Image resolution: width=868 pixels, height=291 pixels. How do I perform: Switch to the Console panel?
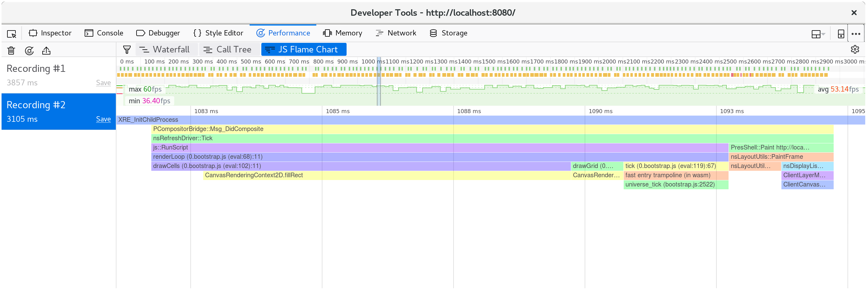[x=104, y=33]
